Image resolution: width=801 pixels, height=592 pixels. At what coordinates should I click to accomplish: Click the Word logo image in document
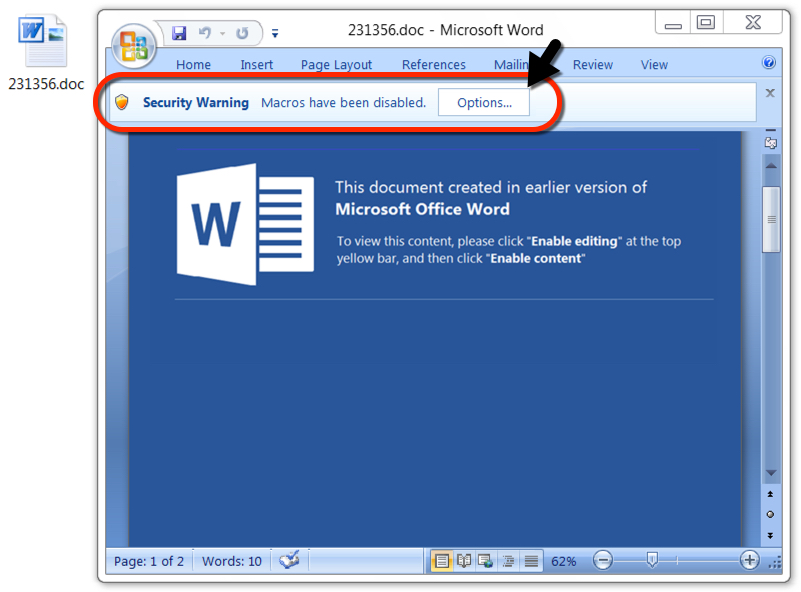click(x=245, y=224)
